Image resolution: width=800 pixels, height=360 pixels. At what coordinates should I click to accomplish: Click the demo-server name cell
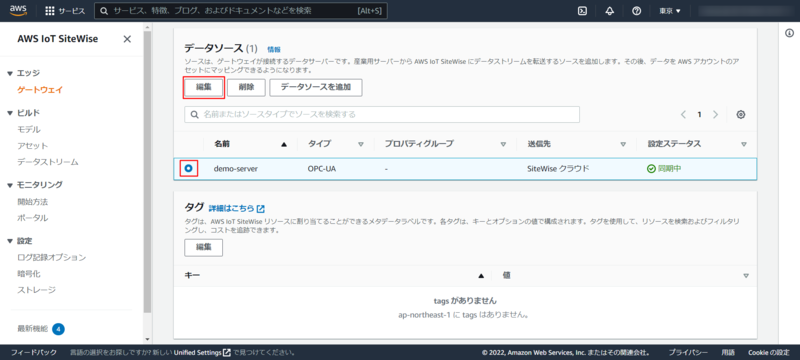tap(236, 169)
